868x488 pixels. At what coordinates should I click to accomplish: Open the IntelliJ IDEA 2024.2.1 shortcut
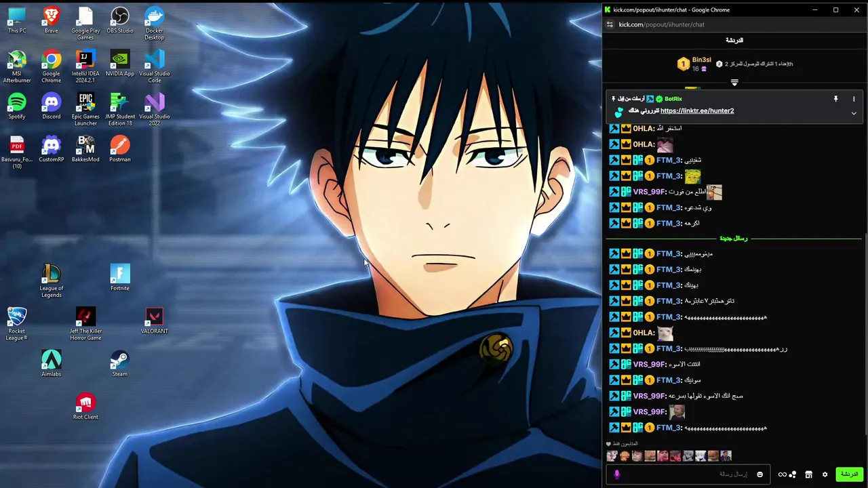point(85,66)
